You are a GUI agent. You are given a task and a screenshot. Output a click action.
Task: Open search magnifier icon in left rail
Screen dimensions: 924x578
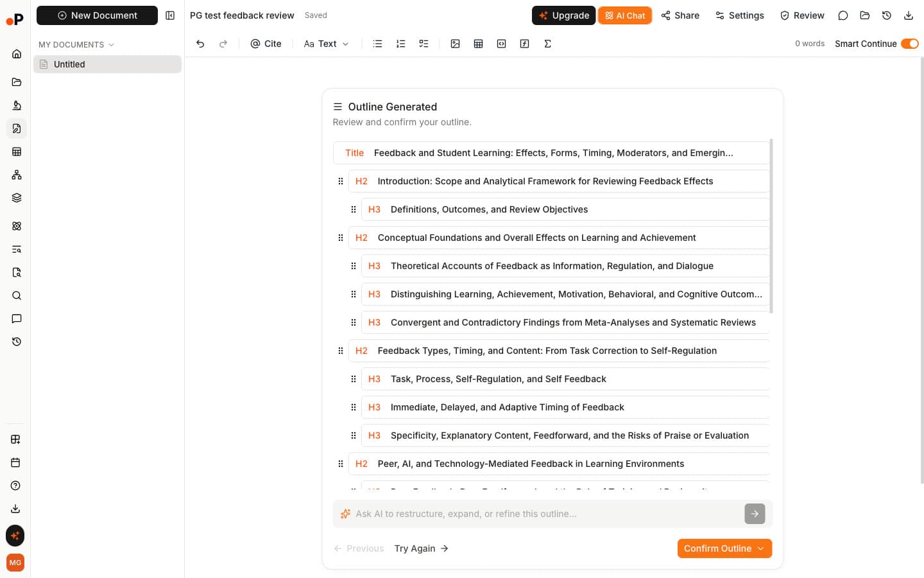17,295
